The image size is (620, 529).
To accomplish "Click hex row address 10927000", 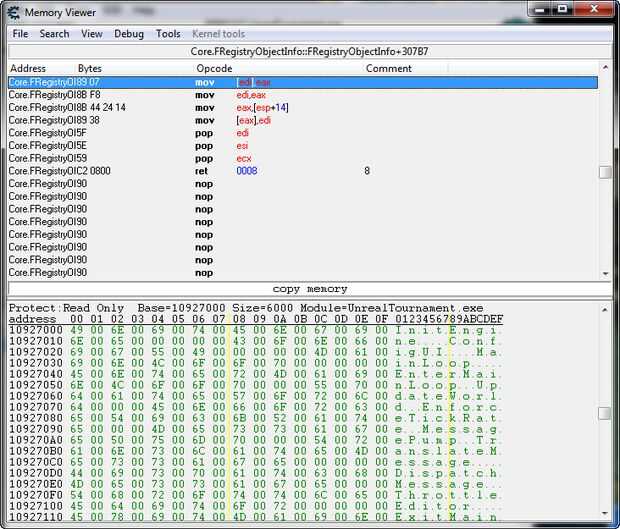I will pyautogui.click(x=36, y=330).
